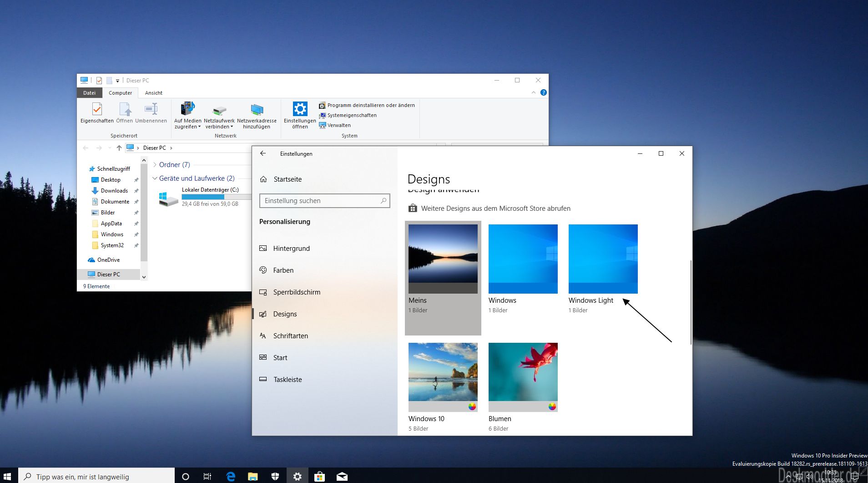
Task: Click Settings back arrow
Action: pos(263,153)
